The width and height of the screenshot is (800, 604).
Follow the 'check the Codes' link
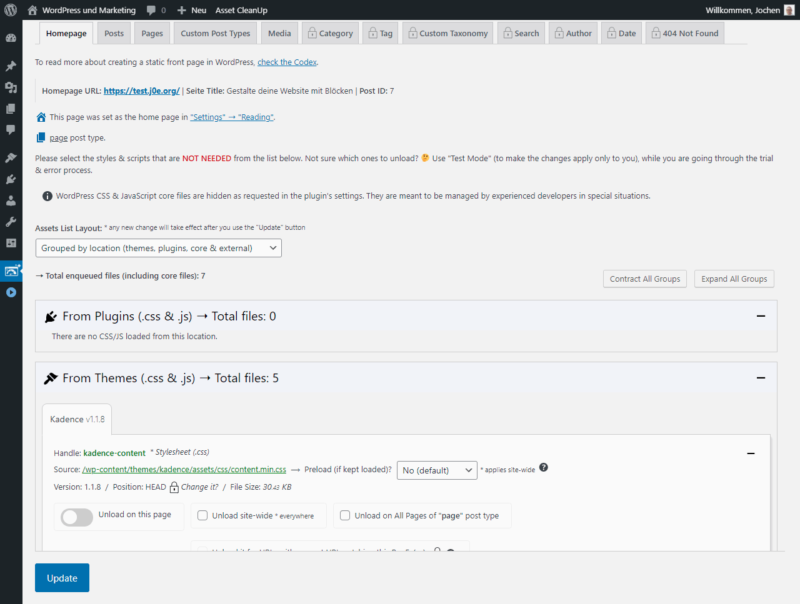pos(289,61)
